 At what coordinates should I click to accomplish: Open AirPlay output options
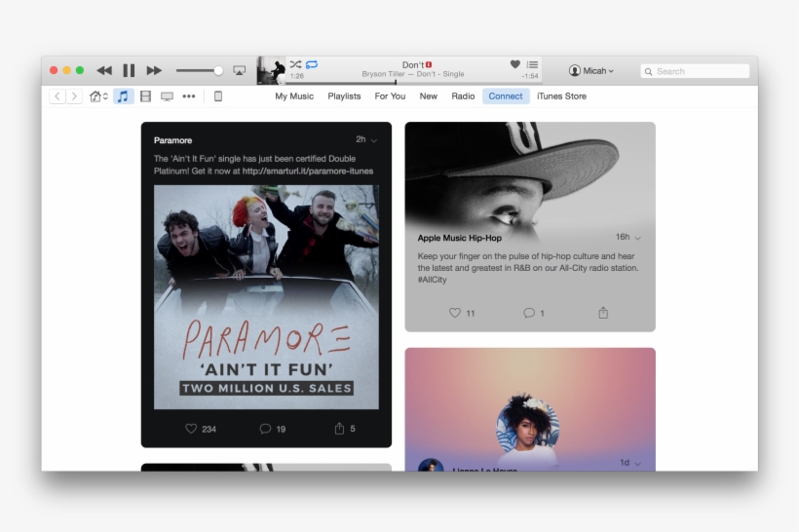(x=239, y=70)
